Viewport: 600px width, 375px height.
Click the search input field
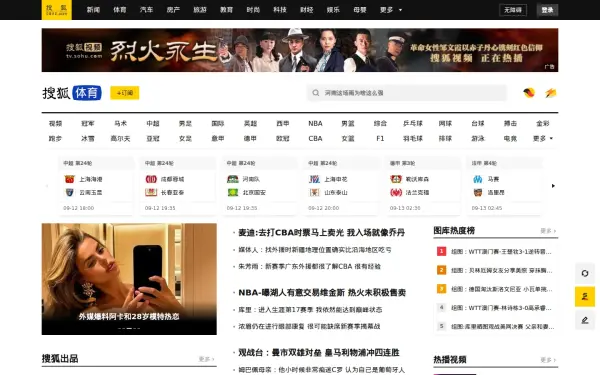[407, 93]
